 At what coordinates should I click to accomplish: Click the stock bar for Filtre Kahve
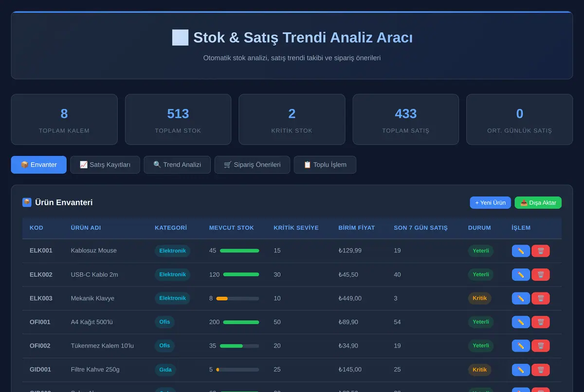click(x=237, y=370)
